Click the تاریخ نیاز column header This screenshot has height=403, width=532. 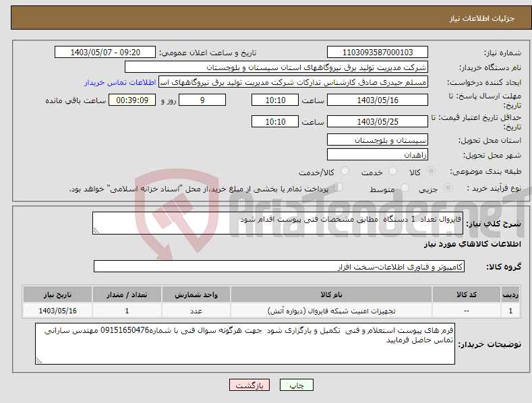coord(58,294)
